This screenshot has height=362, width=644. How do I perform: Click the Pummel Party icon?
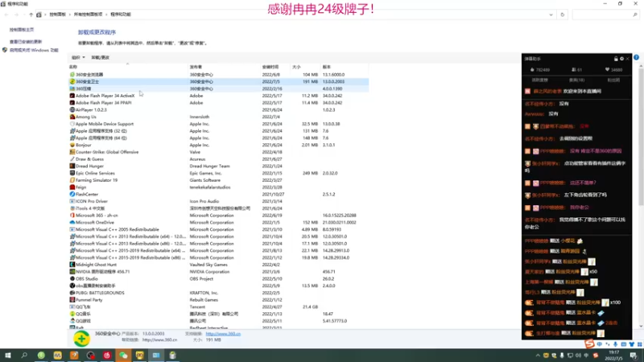click(72, 299)
